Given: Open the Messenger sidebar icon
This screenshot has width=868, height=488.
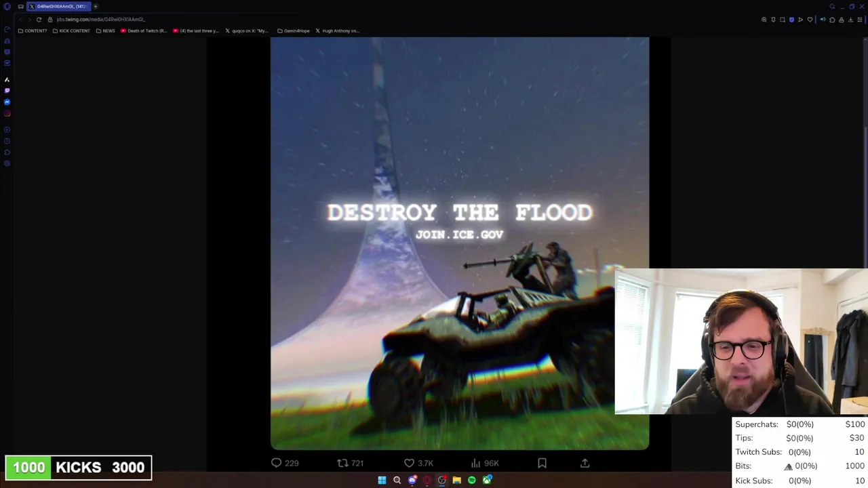Looking at the screenshot, I should click(7, 102).
